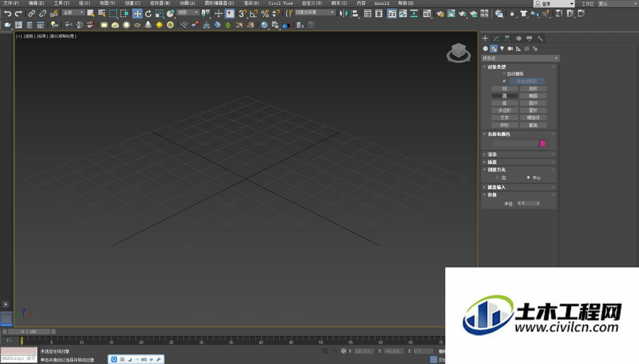Open the Civil View menu
Image resolution: width=639 pixels, height=364 pixels.
280,3
